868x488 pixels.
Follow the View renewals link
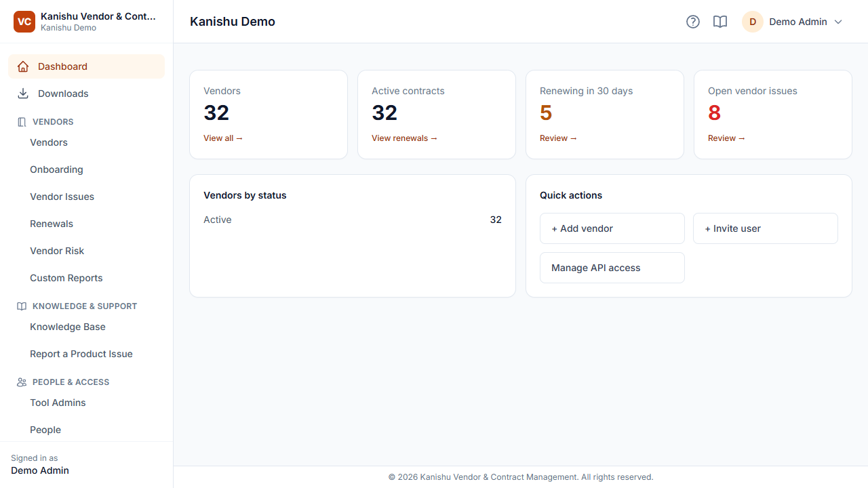pyautogui.click(x=404, y=138)
